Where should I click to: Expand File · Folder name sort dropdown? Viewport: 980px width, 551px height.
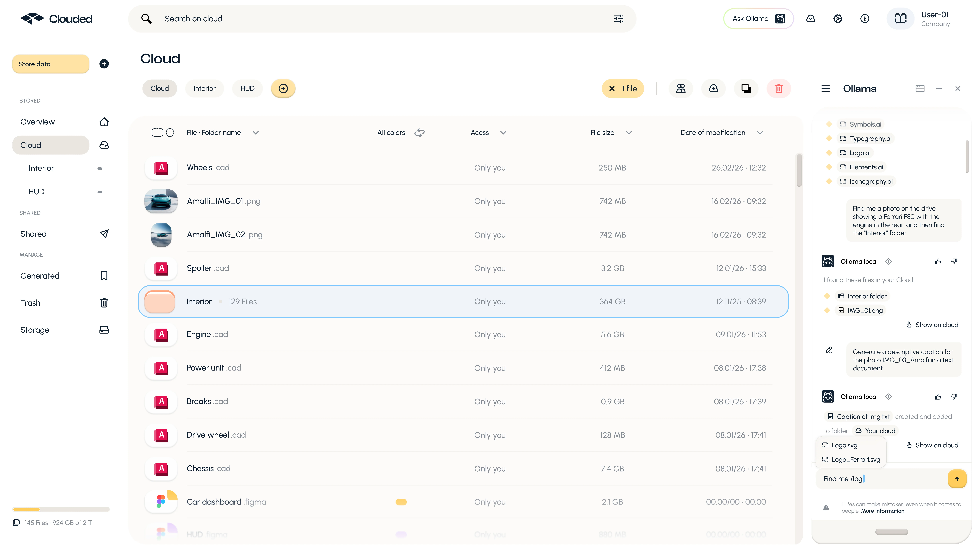(x=256, y=133)
